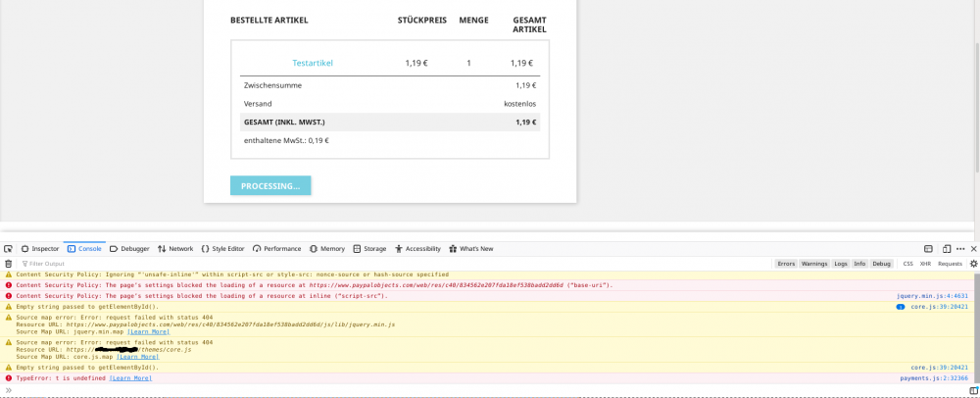This screenshot has width=980, height=398.
Task: Toggle the Logs filter
Action: point(841,264)
